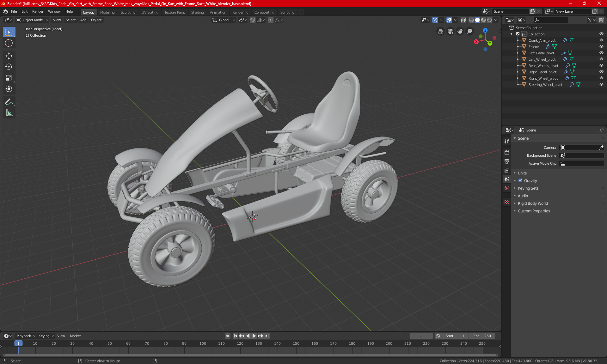
Task: Open the Output properties tab
Action: click(507, 161)
